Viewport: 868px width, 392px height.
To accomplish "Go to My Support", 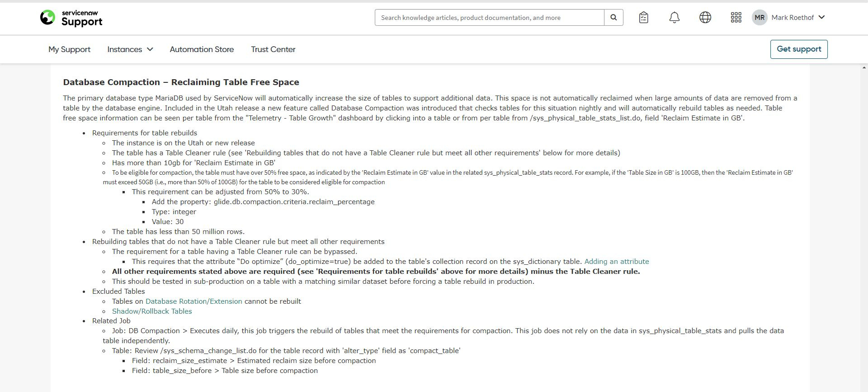I will click(69, 49).
